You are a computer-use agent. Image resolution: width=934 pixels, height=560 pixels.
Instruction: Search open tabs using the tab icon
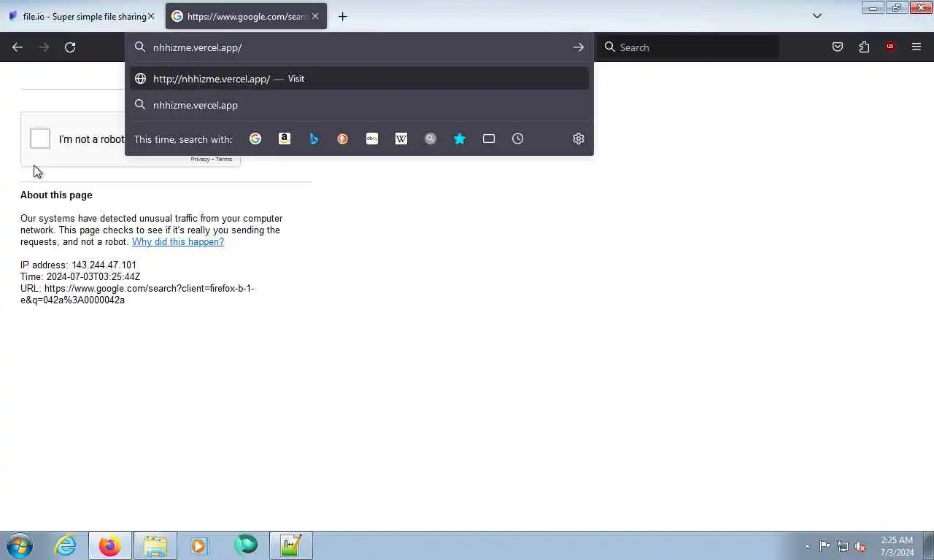pos(489,139)
